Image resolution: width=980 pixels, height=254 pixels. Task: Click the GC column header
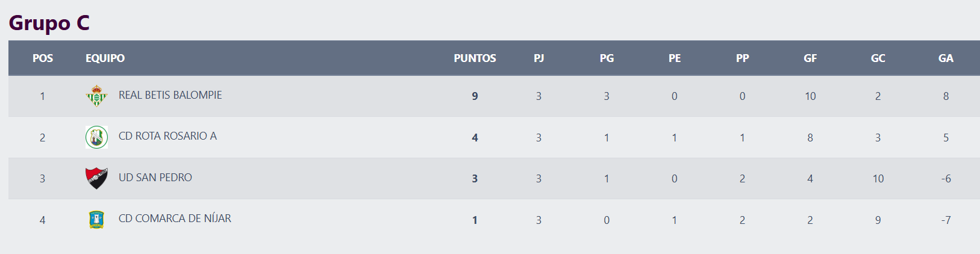point(878,58)
